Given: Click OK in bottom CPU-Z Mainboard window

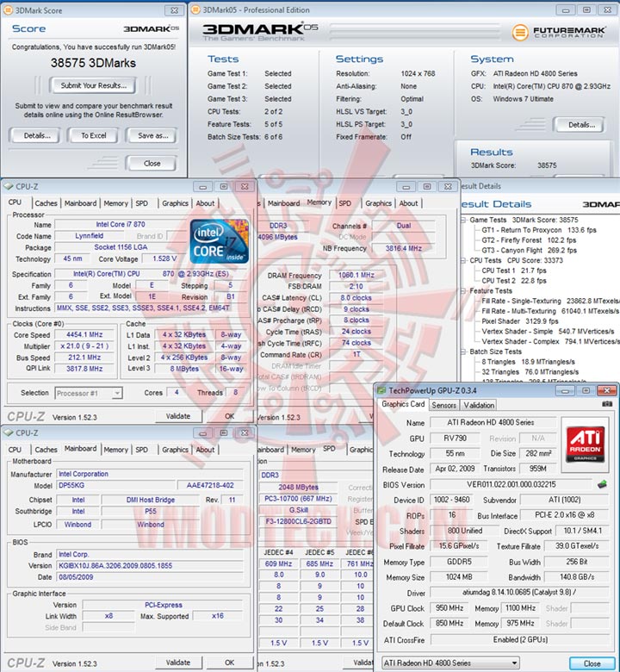Looking at the screenshot, I should [230, 663].
